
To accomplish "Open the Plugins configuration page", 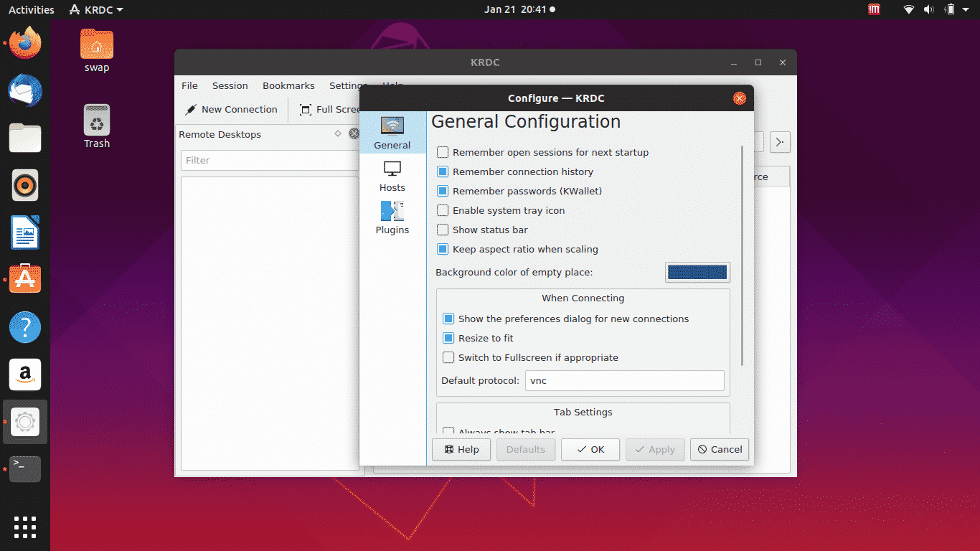I will (x=392, y=218).
